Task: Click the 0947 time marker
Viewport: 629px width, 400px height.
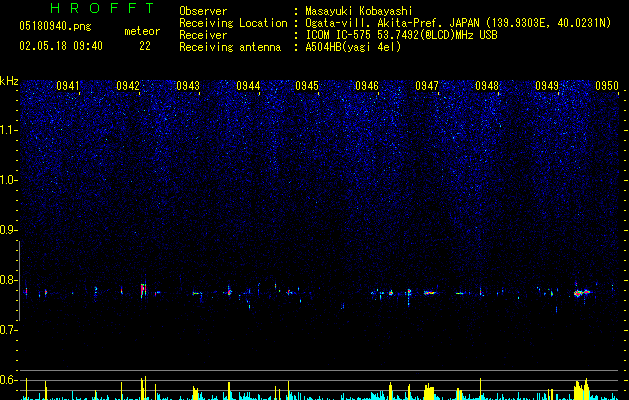Action: coord(427,86)
